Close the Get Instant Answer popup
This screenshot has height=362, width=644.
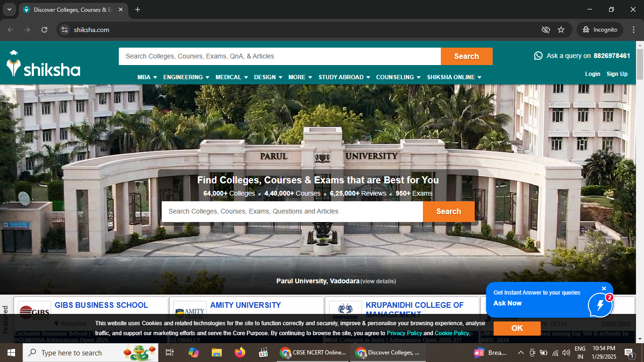604,288
